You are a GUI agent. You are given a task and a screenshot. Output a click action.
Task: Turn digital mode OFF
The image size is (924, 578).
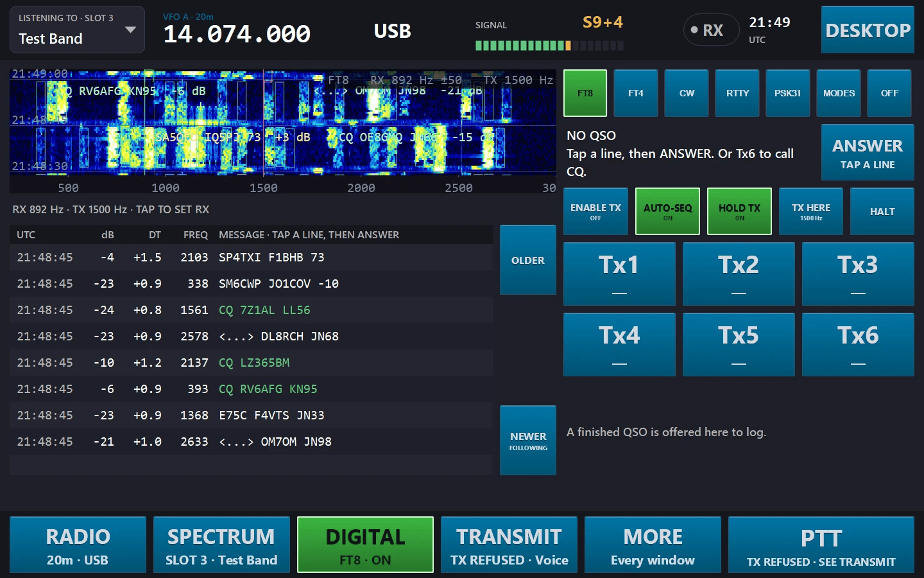(889, 93)
